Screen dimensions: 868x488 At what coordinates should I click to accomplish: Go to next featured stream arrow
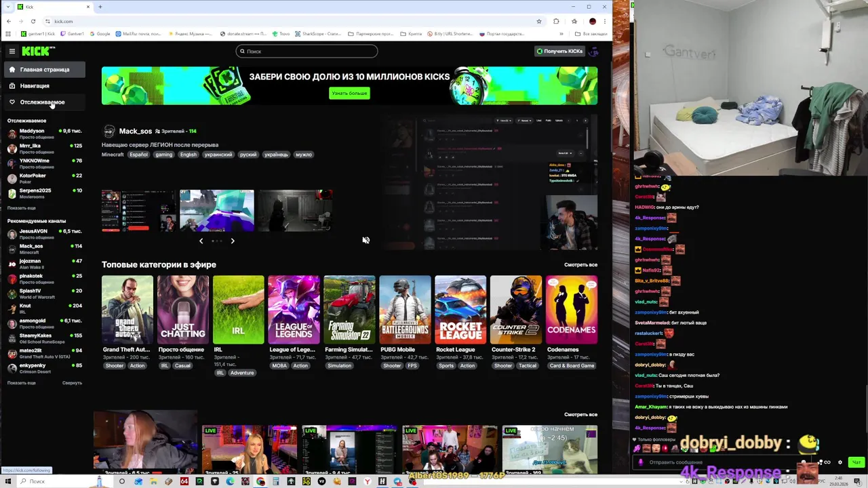pos(233,241)
